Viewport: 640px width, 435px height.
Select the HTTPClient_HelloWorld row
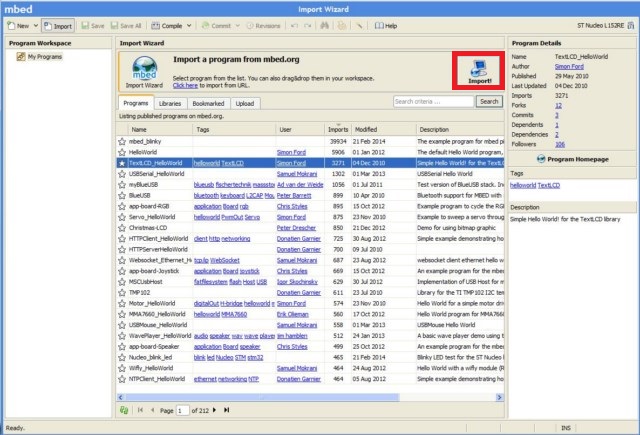(310, 239)
